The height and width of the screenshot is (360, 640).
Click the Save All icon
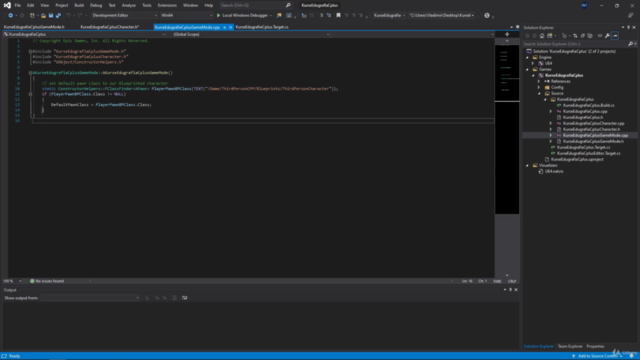coord(58,16)
